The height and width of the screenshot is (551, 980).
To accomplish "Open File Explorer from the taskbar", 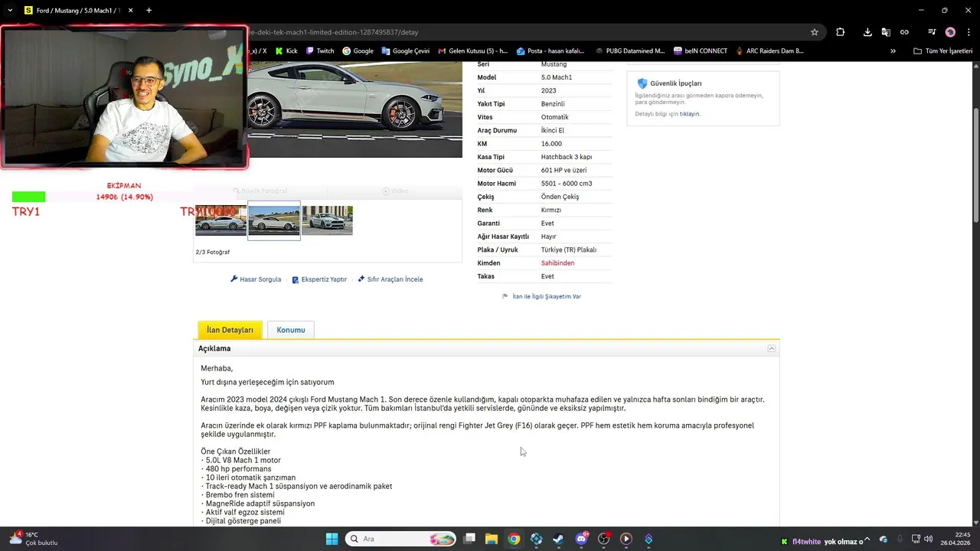I will pos(492,539).
